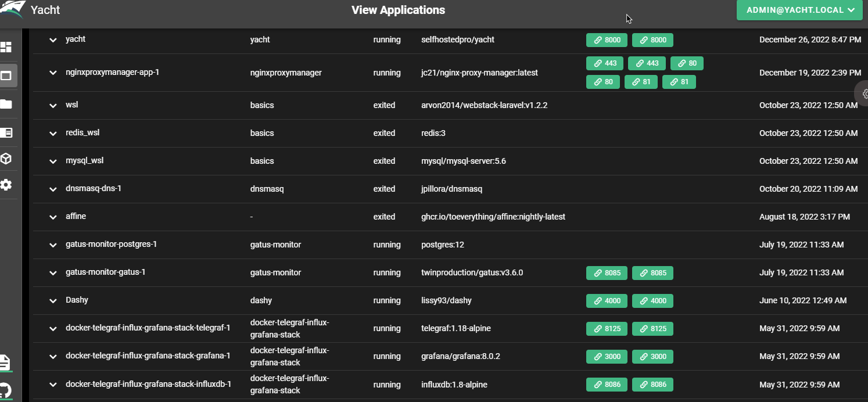Expand the dnsmasq-dns-1 row chevron
Viewport: 868px width, 402px height.
click(53, 189)
